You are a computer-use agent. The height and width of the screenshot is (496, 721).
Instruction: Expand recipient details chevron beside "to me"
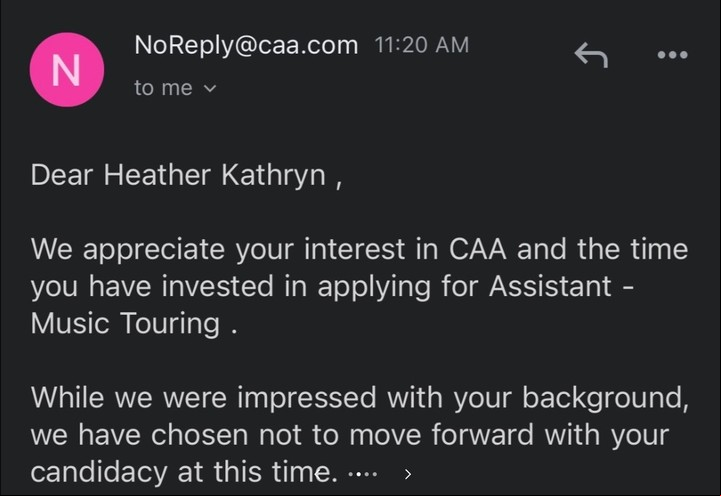click(x=210, y=88)
